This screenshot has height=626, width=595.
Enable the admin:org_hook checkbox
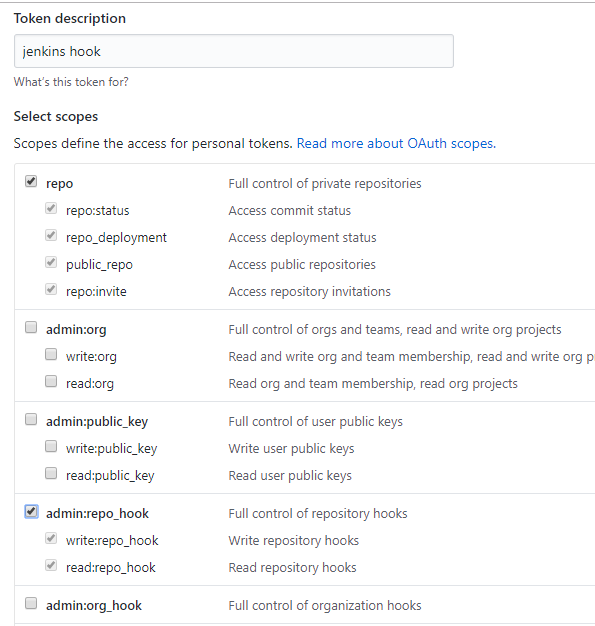coord(31,603)
